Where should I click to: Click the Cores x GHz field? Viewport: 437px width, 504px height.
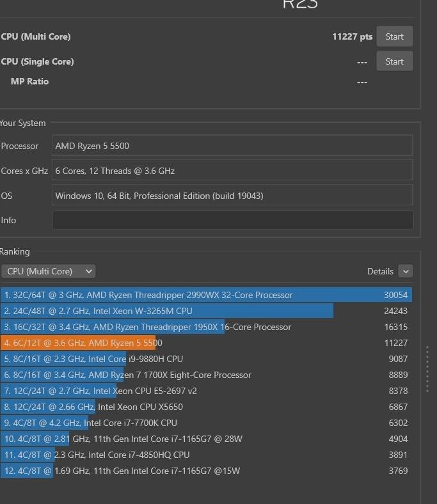pos(232,171)
